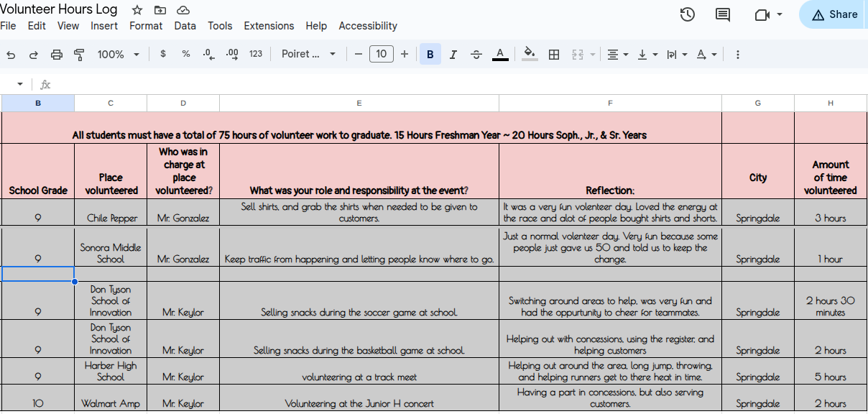This screenshot has width=868, height=414.
Task: Open the View menu
Action: pyautogui.click(x=68, y=26)
